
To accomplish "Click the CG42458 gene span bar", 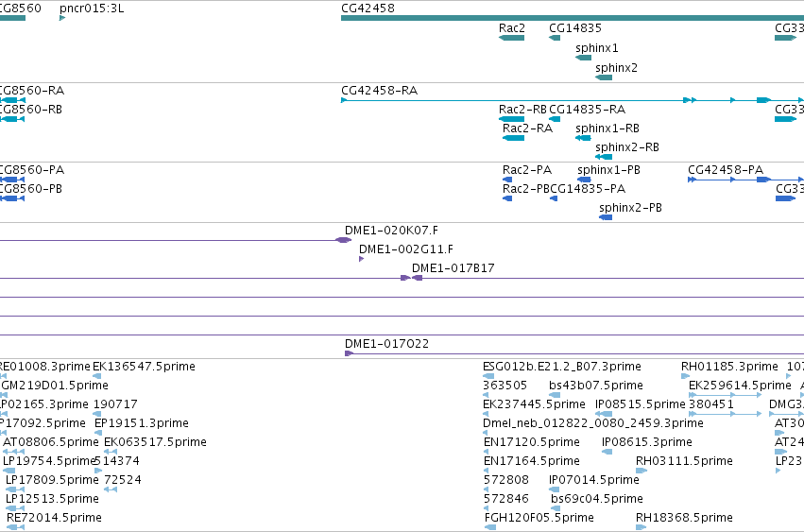I will (x=573, y=18).
